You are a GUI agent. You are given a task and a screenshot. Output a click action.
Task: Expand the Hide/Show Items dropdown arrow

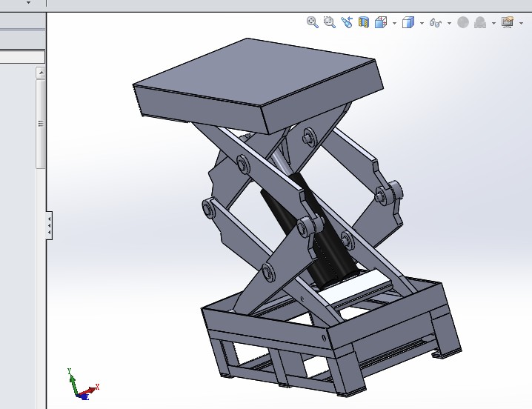point(449,23)
